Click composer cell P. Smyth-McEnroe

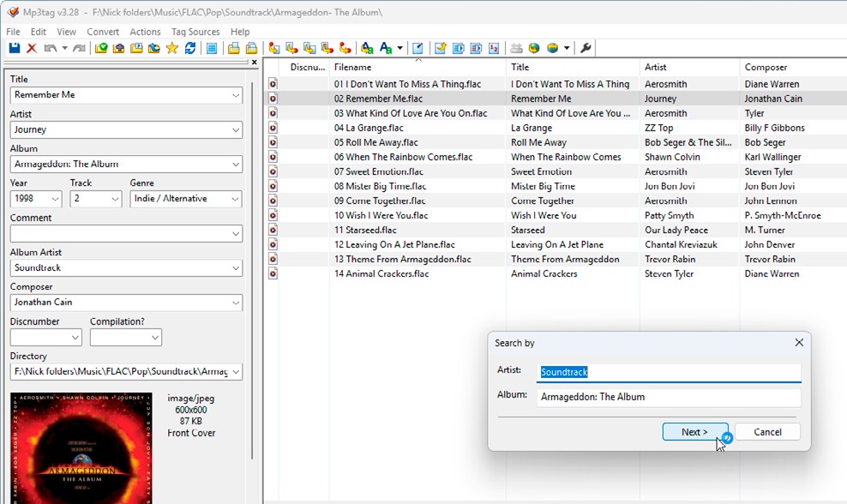[x=783, y=215]
